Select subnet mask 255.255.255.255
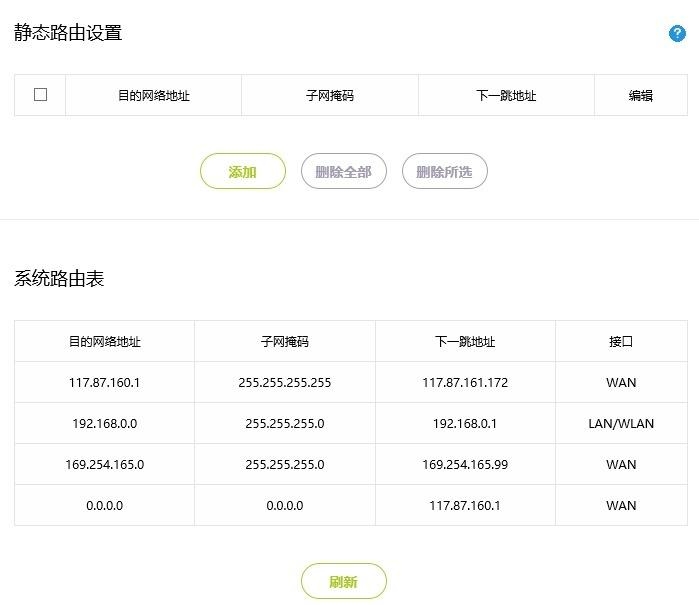Viewport: 699px width, 605px height. tap(285, 383)
